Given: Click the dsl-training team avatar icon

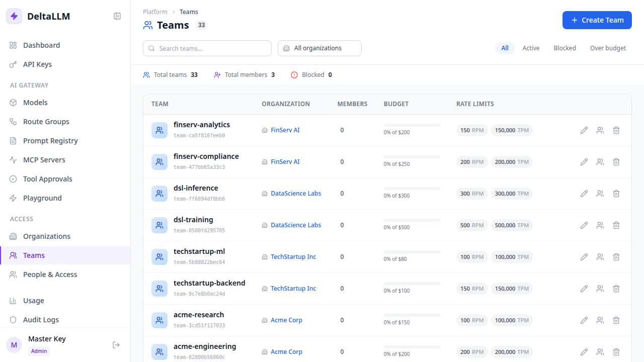Looking at the screenshot, I should [159, 225].
